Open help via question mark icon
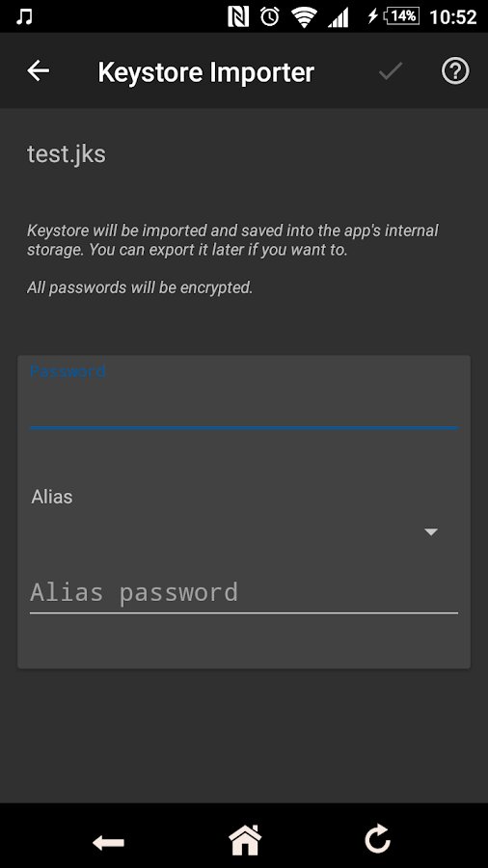 pos(455,70)
